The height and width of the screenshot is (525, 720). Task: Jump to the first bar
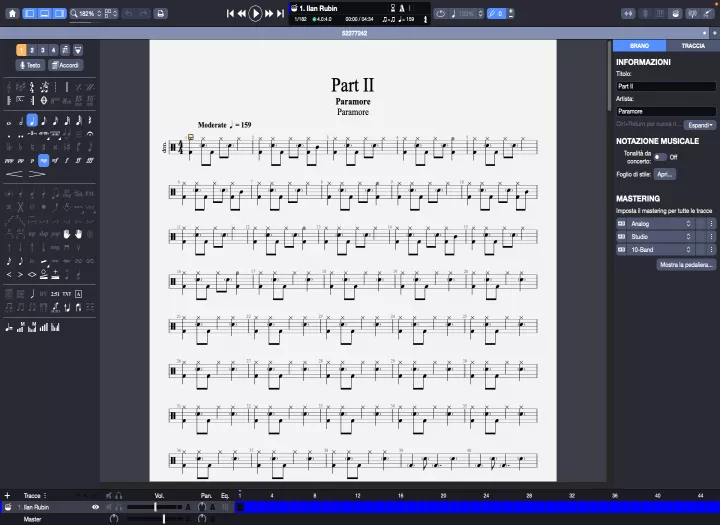(230, 14)
